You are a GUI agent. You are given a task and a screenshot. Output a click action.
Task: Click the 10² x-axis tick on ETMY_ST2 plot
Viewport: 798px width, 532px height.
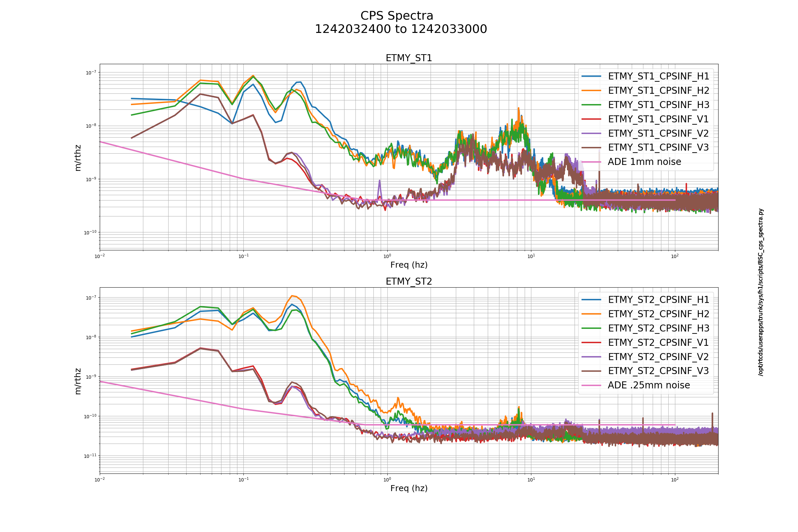(675, 479)
